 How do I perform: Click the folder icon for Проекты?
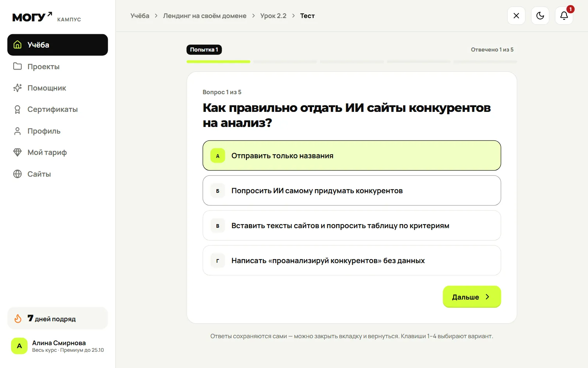click(17, 66)
